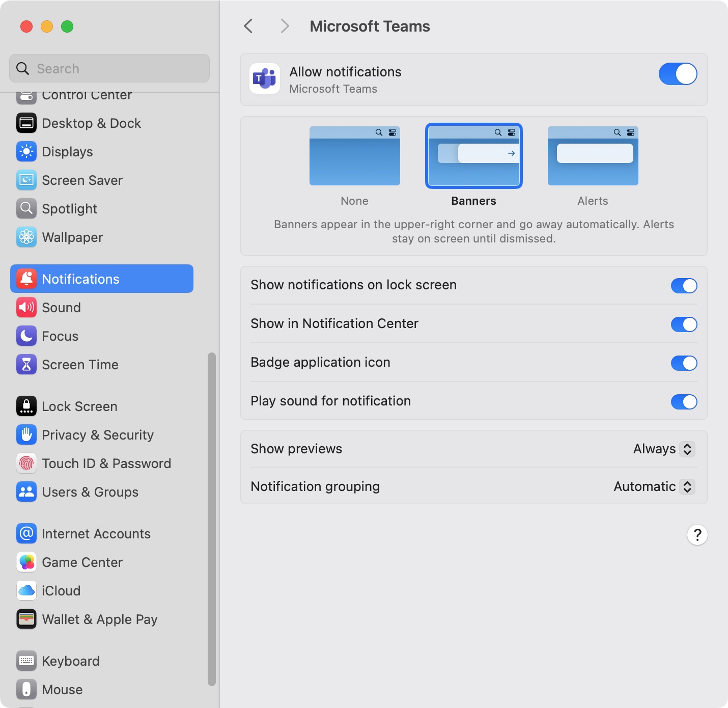This screenshot has width=728, height=708.
Task: Toggle Badge application icon switch
Action: (x=684, y=363)
